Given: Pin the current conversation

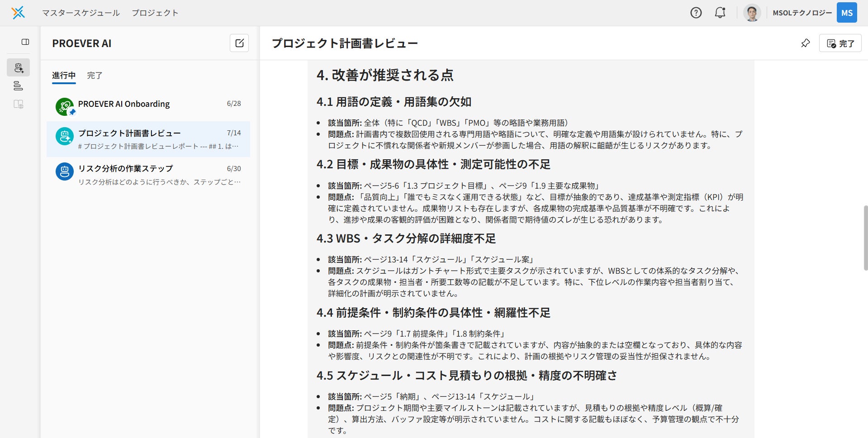Looking at the screenshot, I should coord(805,43).
